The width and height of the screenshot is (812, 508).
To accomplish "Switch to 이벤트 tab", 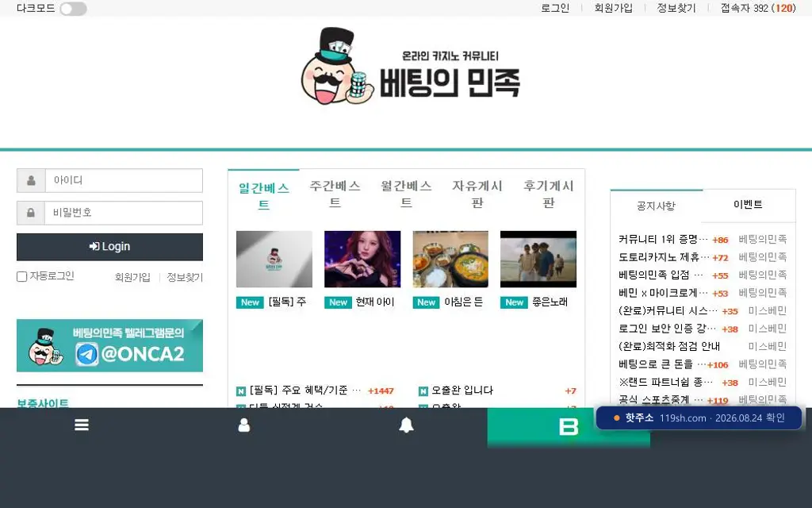I will pos(749,205).
